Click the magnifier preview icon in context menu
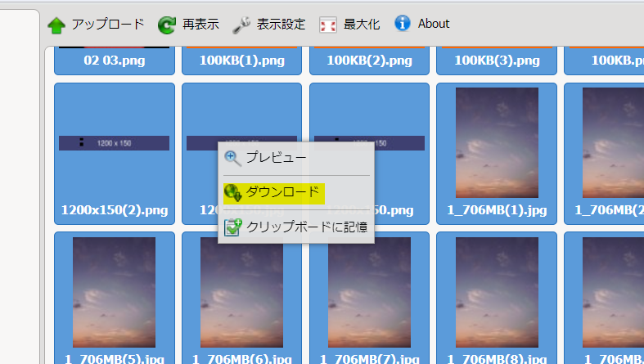The image size is (644, 364). (233, 158)
